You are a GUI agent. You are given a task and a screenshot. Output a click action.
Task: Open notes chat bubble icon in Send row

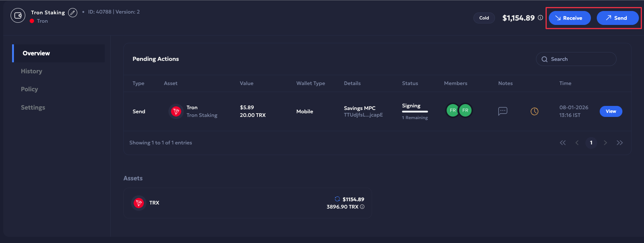(503, 111)
